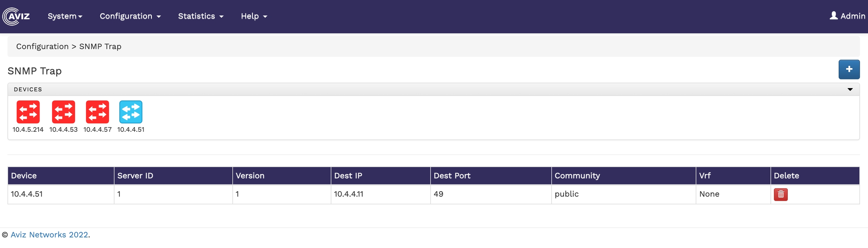Expand the Statistics menu

point(200,16)
